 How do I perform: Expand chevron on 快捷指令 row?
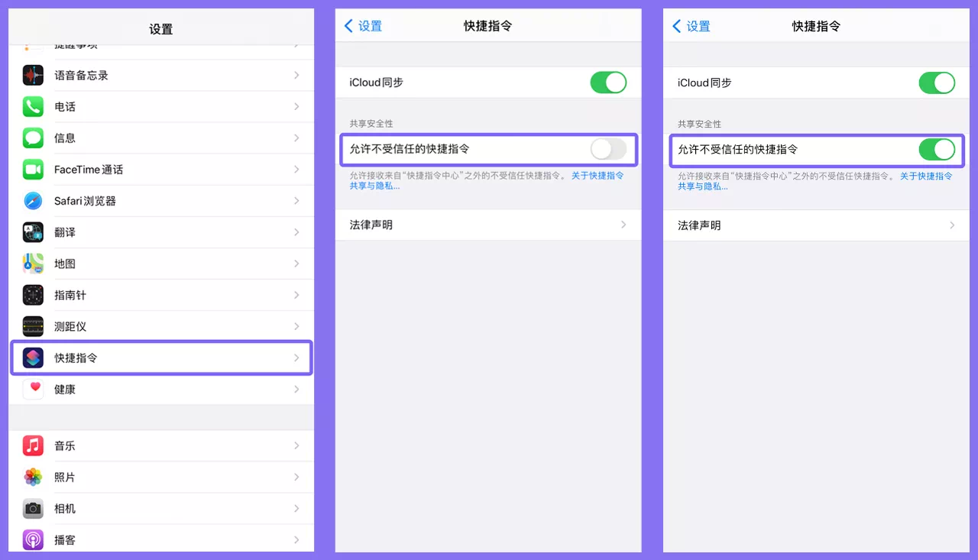[296, 358]
